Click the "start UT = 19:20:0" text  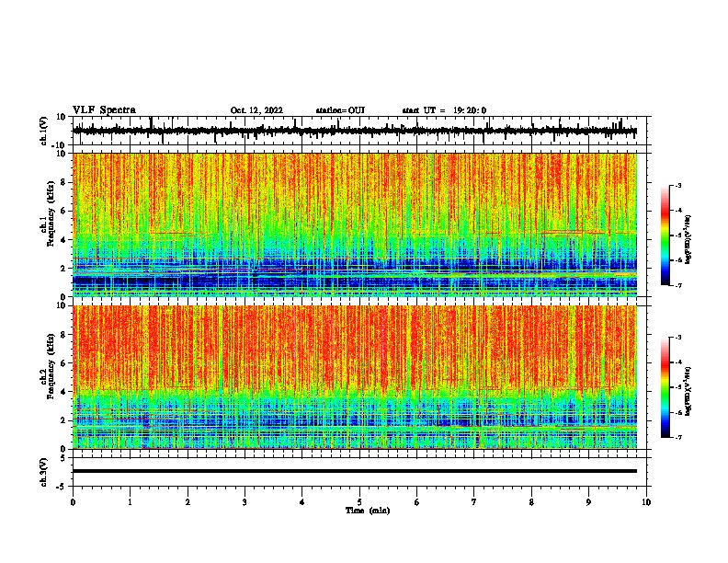coord(444,110)
